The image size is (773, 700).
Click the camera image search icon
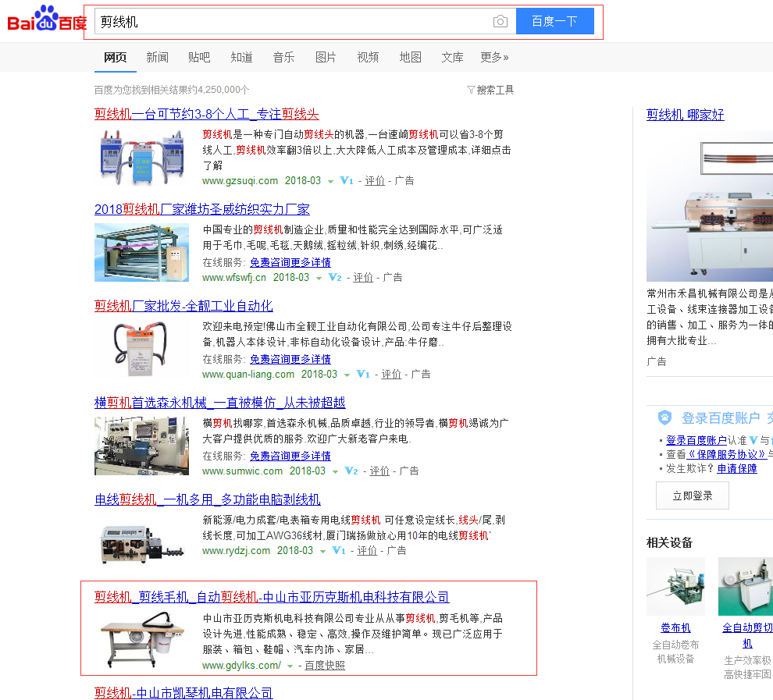[500, 21]
